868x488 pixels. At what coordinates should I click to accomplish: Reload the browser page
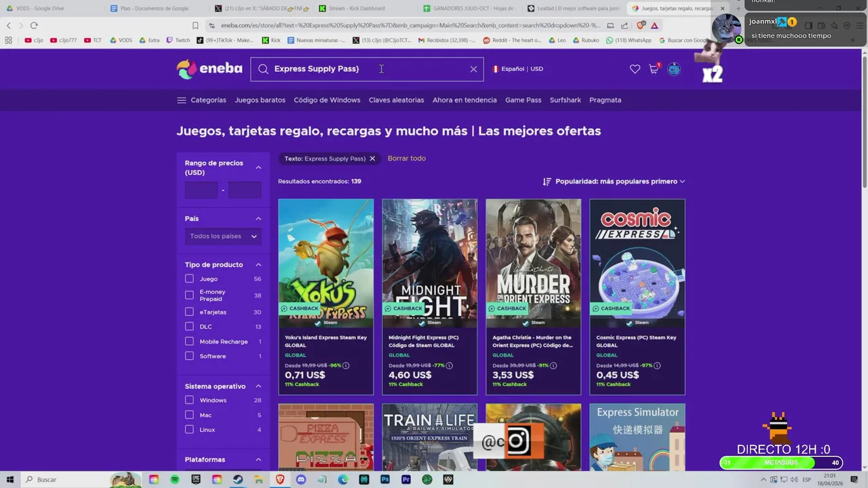[34, 25]
